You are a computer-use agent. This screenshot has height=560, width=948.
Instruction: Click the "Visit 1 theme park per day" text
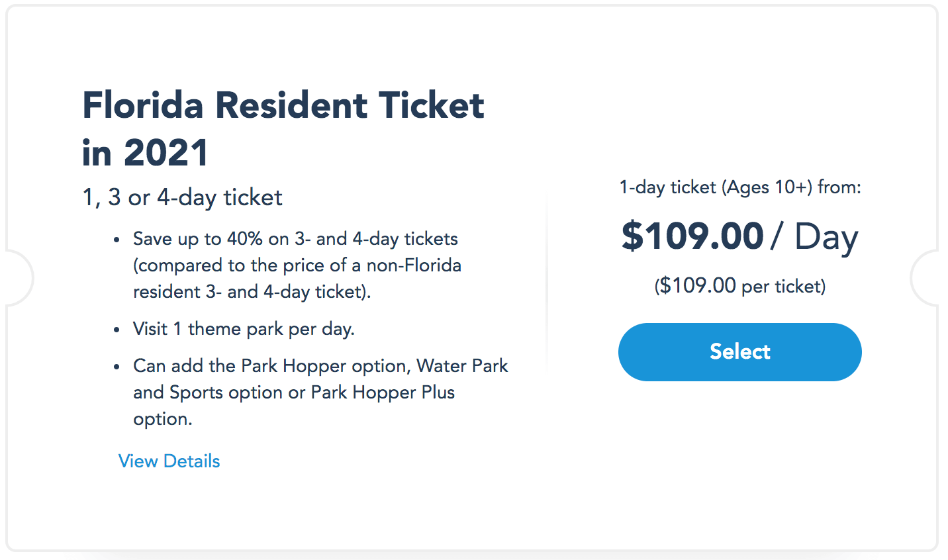pyautogui.click(x=244, y=329)
